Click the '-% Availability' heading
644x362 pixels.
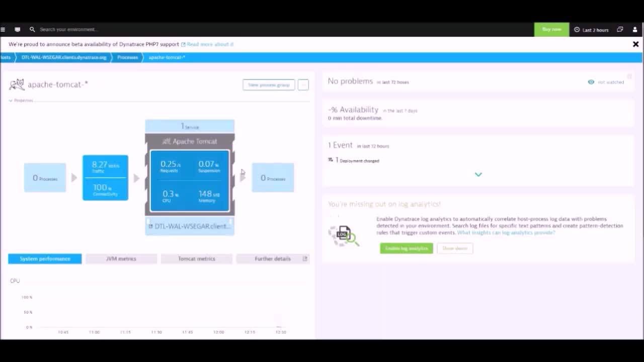(x=353, y=110)
